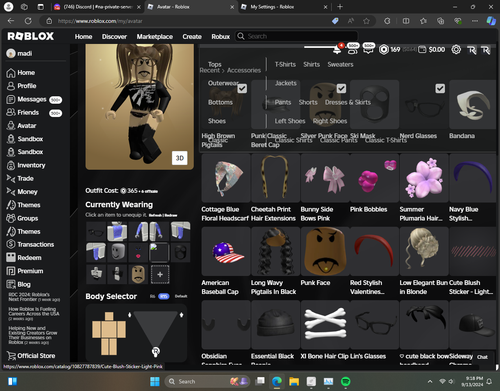Unequip the tan punk face item

138,274
